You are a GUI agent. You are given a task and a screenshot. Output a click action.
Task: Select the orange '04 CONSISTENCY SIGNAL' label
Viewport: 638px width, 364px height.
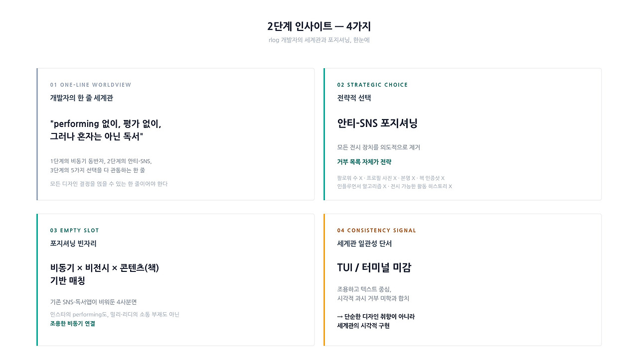(x=377, y=231)
